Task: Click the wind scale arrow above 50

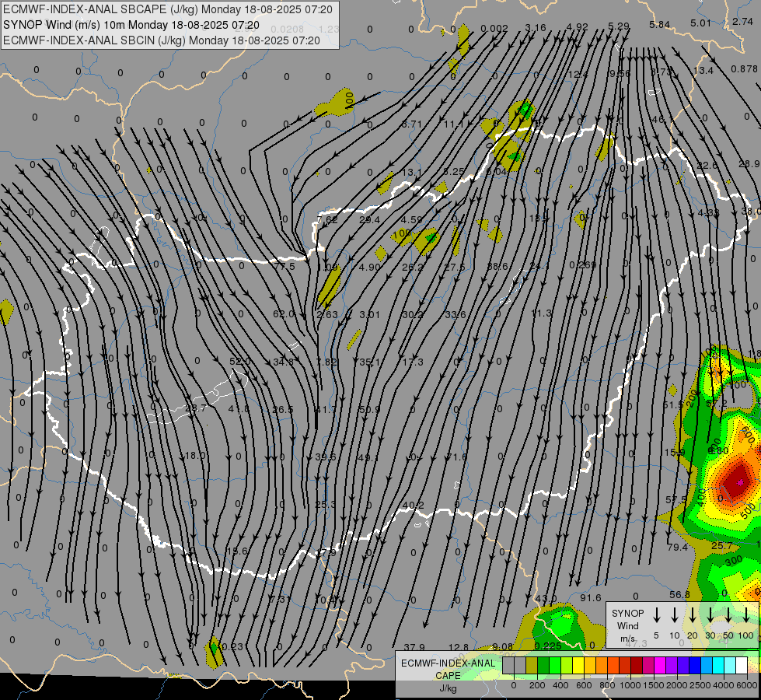Action: pyautogui.click(x=728, y=615)
